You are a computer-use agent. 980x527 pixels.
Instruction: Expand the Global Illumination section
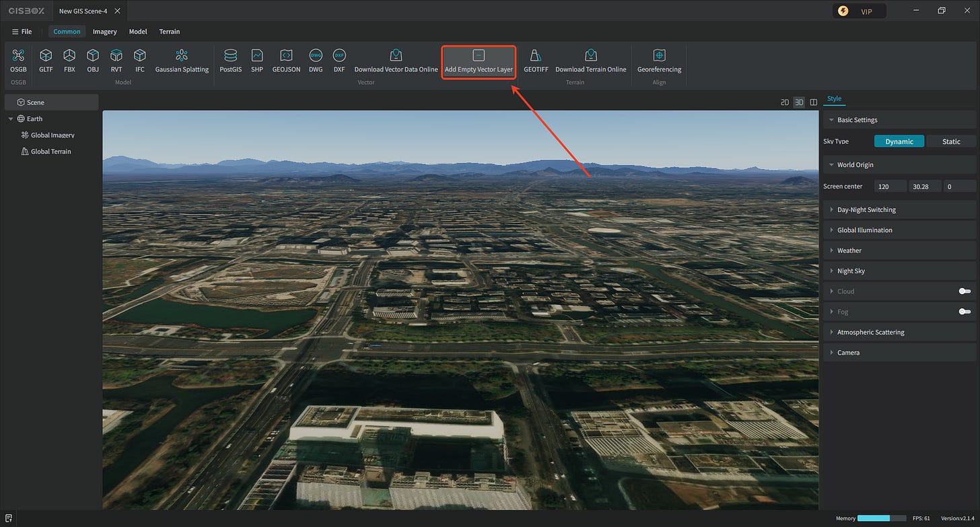[899, 230]
